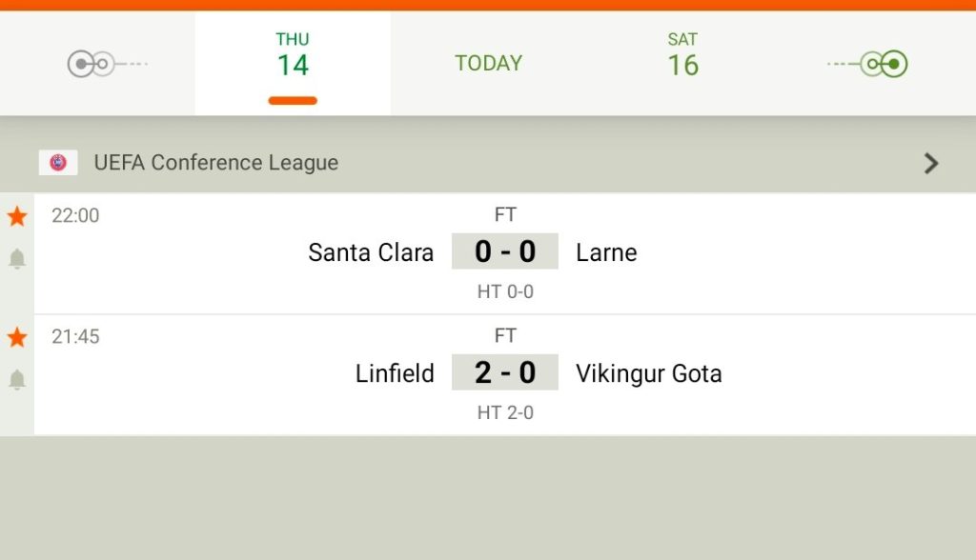Switch to the TODAY tab
Screen dimensions: 976x560
(488, 64)
